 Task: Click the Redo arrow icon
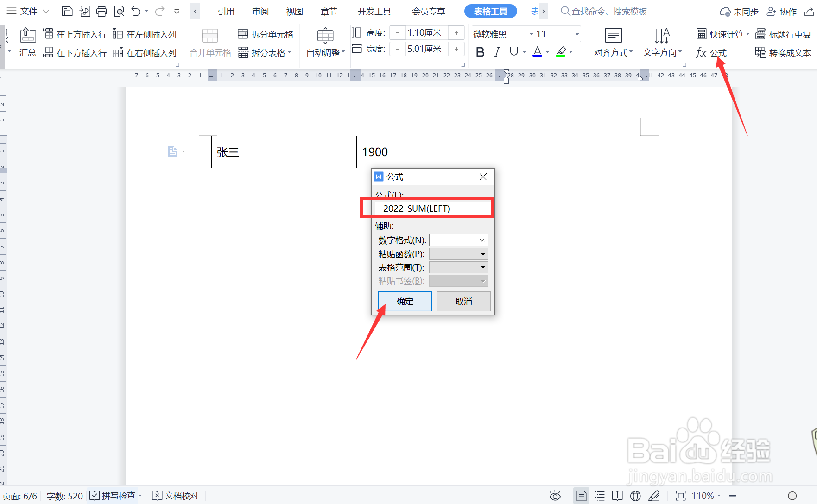(x=159, y=11)
